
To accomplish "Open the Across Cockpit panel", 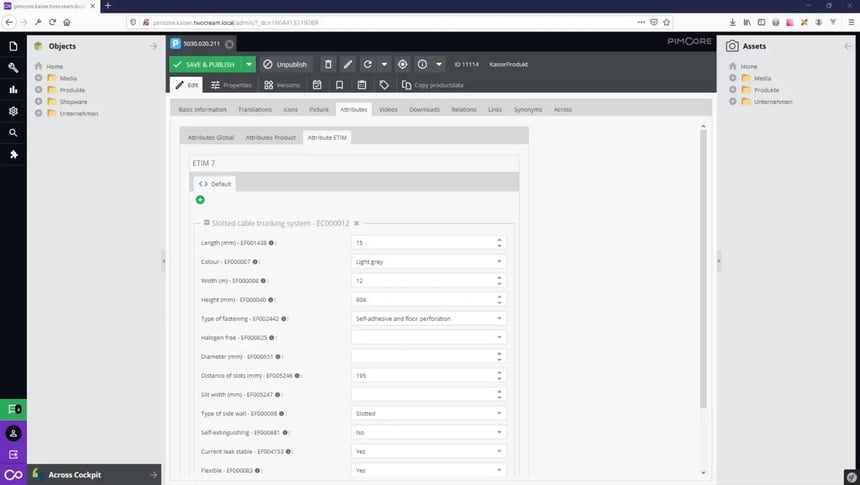I will pos(96,475).
